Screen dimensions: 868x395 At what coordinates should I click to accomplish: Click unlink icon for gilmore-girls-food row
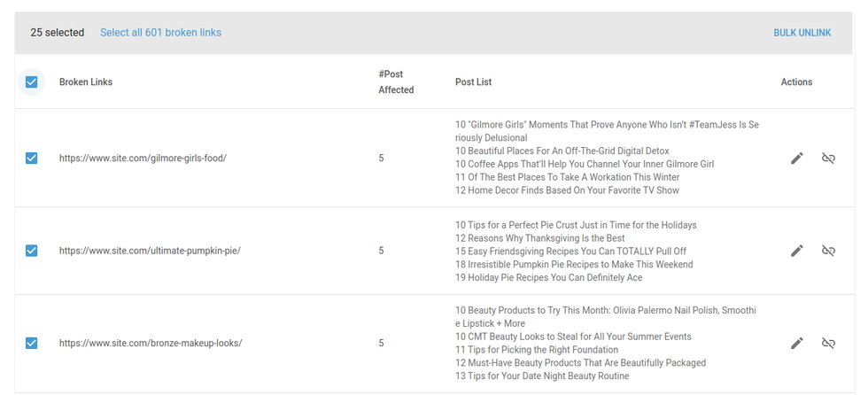point(828,159)
